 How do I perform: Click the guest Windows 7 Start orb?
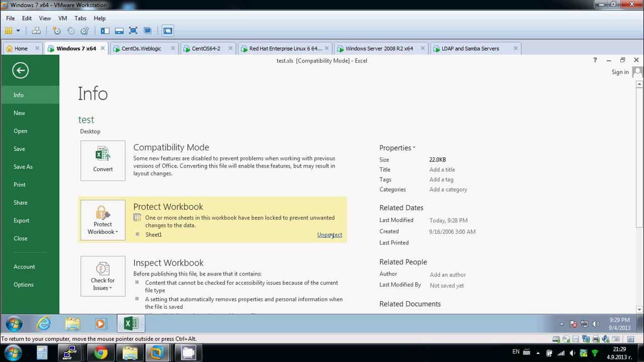point(14,324)
